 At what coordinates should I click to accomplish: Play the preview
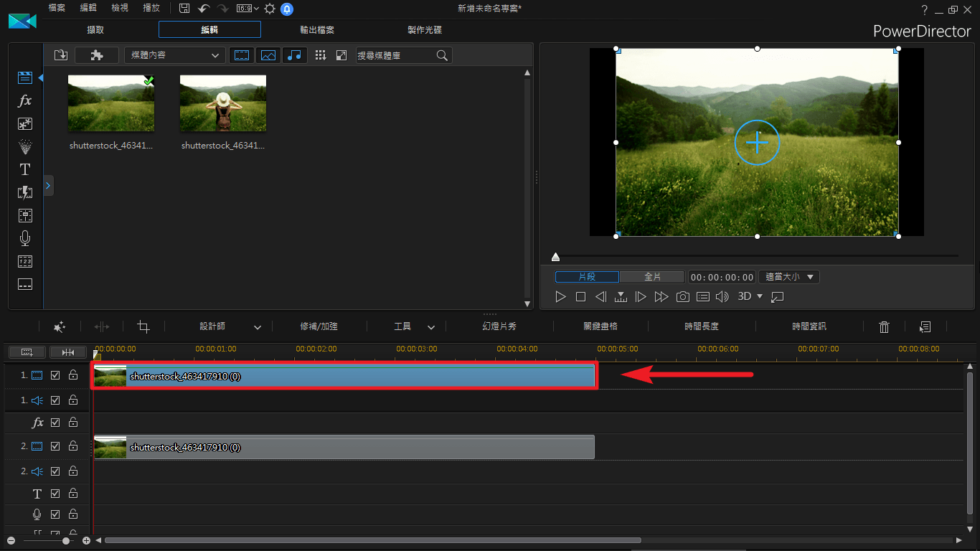[561, 296]
